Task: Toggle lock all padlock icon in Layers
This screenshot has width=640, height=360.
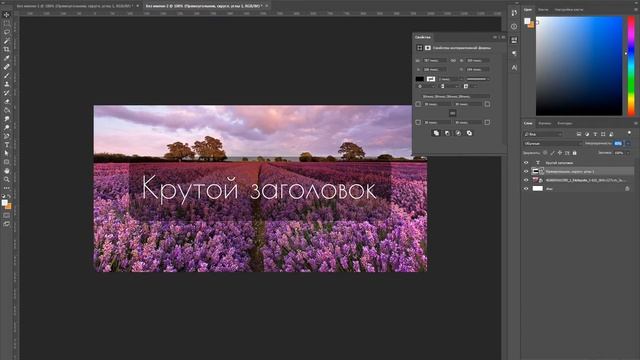Action: pos(574,153)
